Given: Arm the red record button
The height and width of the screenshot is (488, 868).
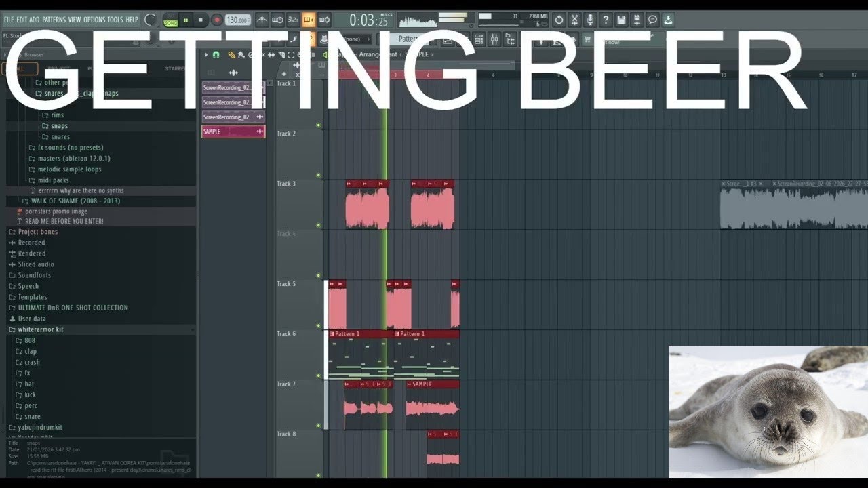Looking at the screenshot, I should (216, 20).
